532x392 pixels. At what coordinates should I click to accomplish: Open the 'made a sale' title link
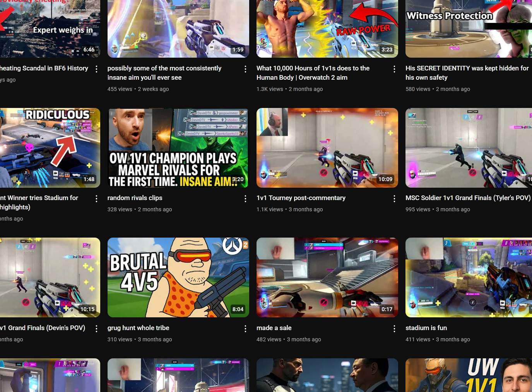pyautogui.click(x=274, y=328)
